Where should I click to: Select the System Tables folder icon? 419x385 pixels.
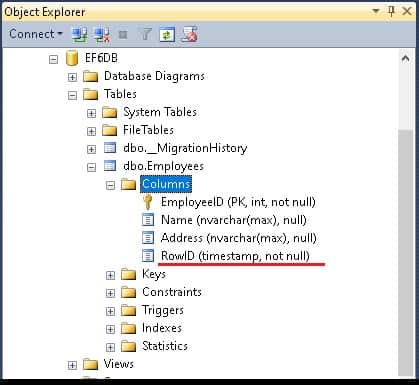click(x=109, y=112)
